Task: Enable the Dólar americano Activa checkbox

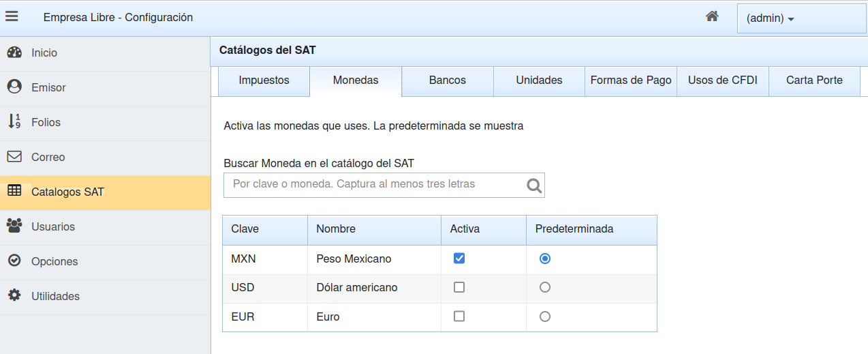Action: pos(459,288)
